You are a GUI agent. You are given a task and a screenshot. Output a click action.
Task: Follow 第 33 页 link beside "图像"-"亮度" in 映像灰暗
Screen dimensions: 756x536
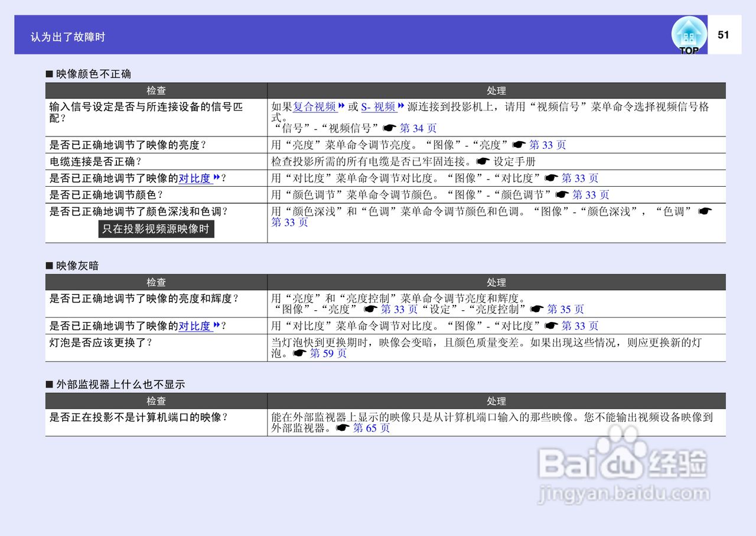click(399, 309)
